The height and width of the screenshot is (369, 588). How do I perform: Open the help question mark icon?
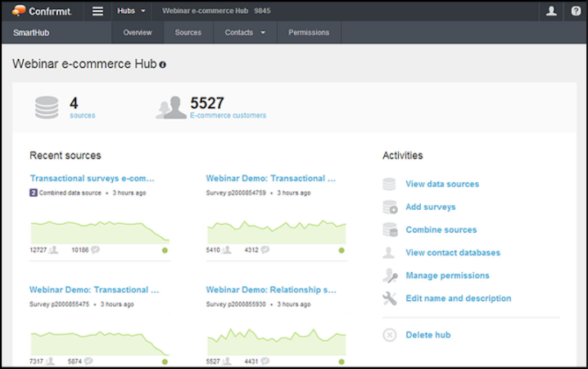(x=576, y=11)
